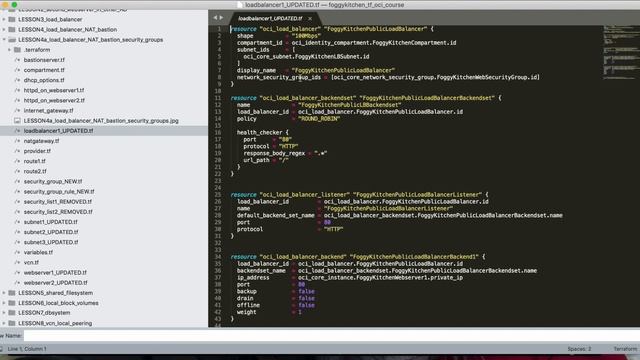Expand the LESSON3_load_balancer folder
Image resolution: width=640 pixels, height=360 pixels.
point(4,19)
